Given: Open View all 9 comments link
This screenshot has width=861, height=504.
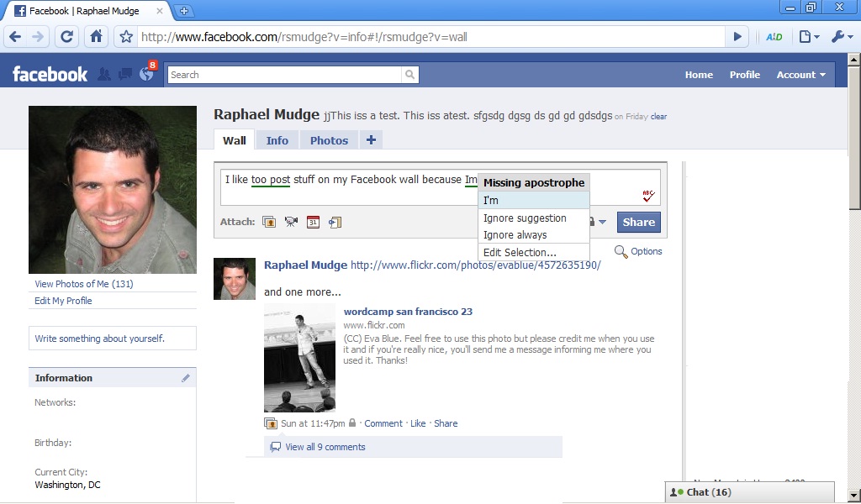Looking at the screenshot, I should coord(325,447).
